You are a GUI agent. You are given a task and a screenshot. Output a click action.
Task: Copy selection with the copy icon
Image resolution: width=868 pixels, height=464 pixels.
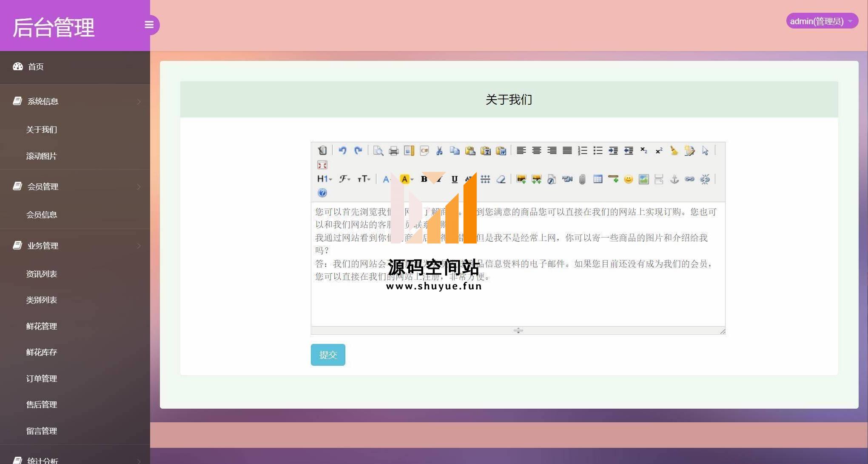tap(455, 150)
